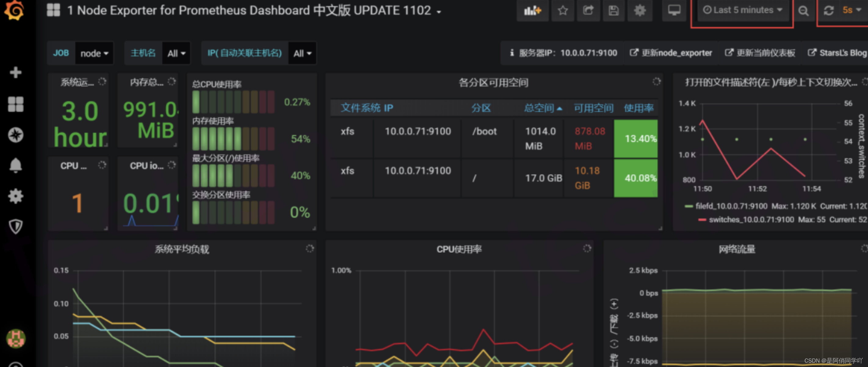The height and width of the screenshot is (367, 868).
Task: Click loading spinner on 内存总 panel
Action: [x=172, y=82]
